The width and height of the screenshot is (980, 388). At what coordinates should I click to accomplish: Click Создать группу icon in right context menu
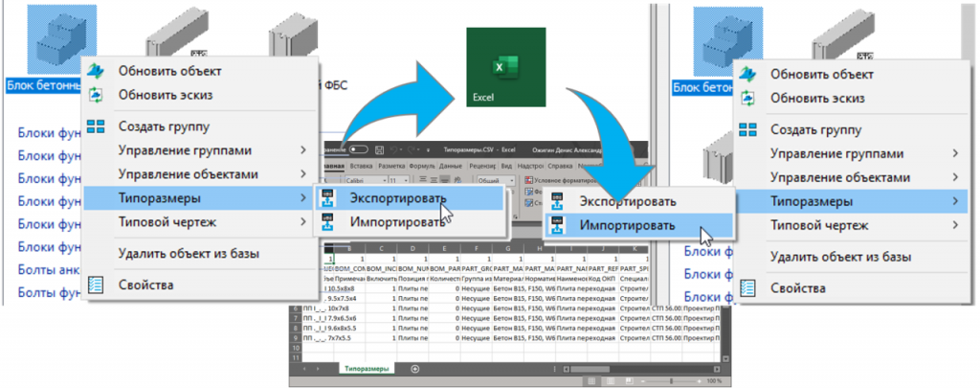click(747, 130)
